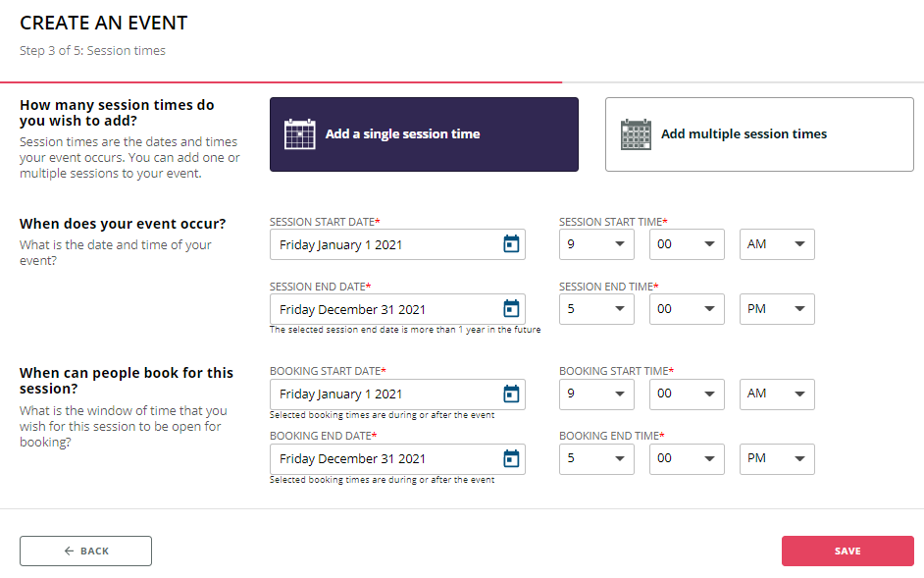
Task: Click the back arrow icon
Action: point(69,551)
